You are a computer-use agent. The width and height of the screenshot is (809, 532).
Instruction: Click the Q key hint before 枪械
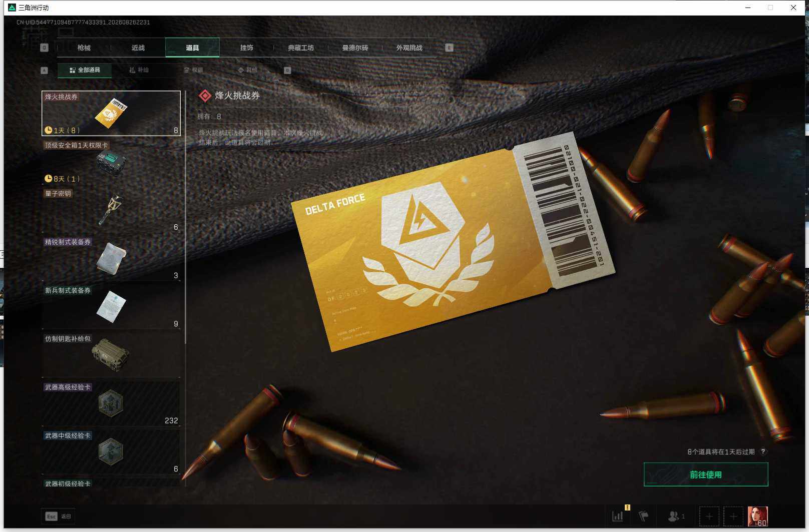pyautogui.click(x=44, y=48)
